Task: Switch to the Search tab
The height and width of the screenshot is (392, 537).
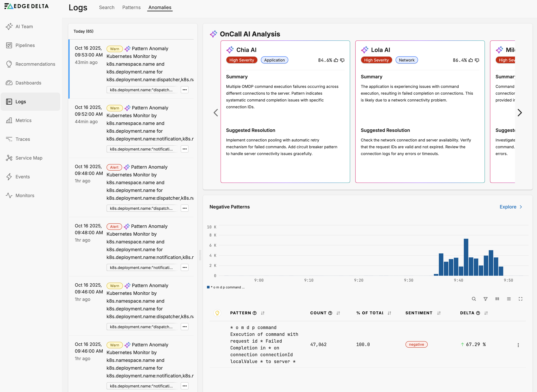Action: point(107,7)
